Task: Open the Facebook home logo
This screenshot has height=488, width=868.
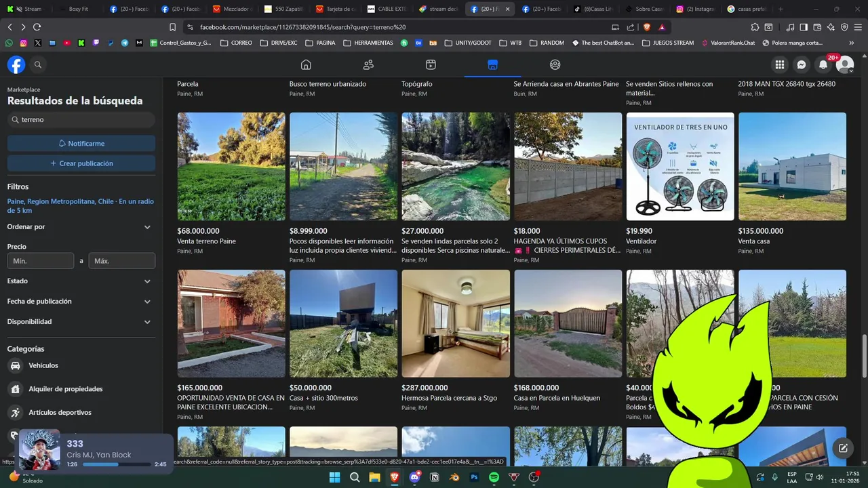Action: (x=16, y=64)
